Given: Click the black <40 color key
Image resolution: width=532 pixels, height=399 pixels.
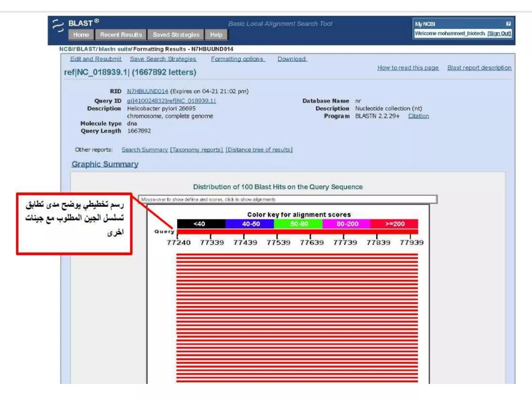Looking at the screenshot, I should tap(201, 224).
